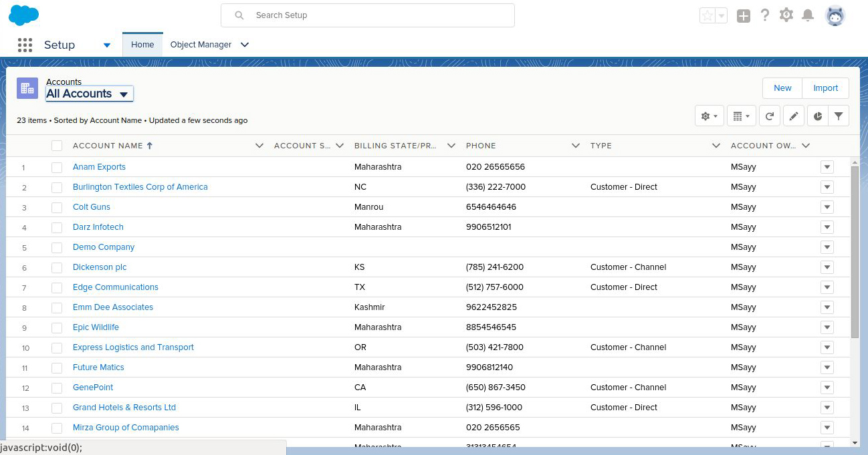Image resolution: width=868 pixels, height=455 pixels.
Task: Switch to the Object Manager tab
Action: 201,45
